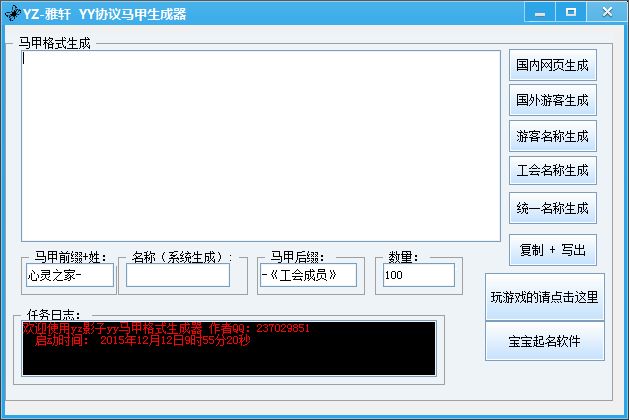Click the 马甲前缀+姓 field containing 心灵之家-
Screen dimensions: 629x420
(x=70, y=275)
